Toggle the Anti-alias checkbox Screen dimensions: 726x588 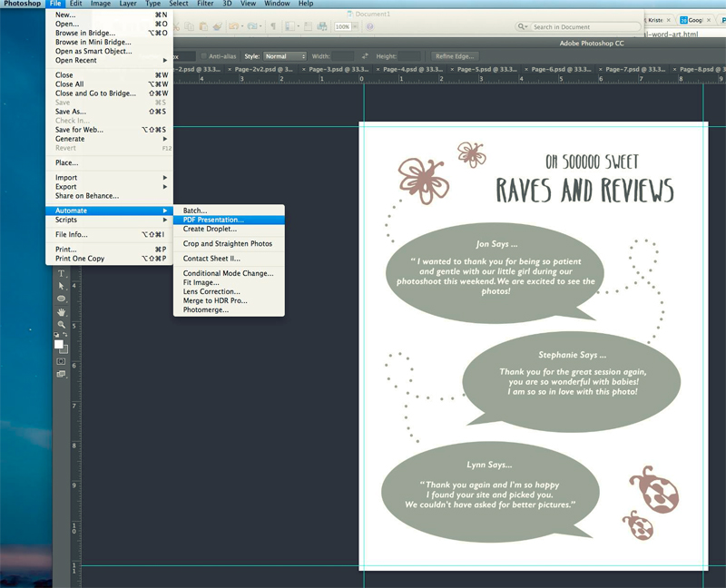pos(203,56)
